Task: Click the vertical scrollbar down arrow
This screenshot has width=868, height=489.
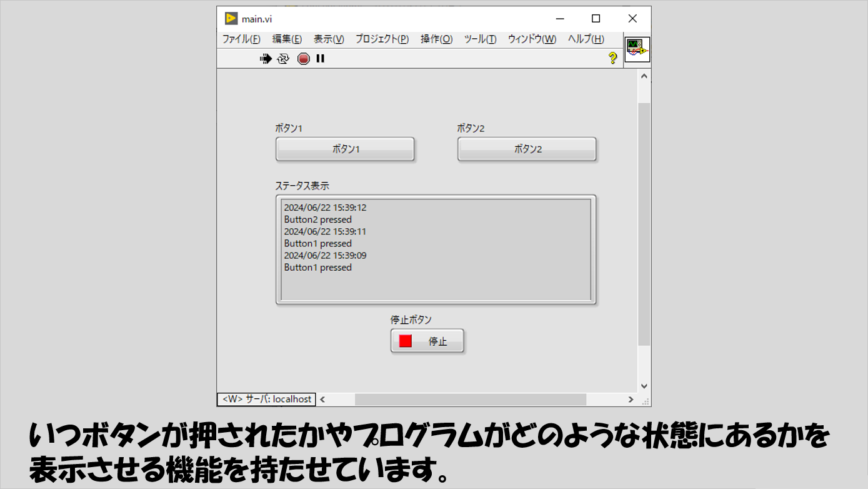Action: tap(644, 386)
